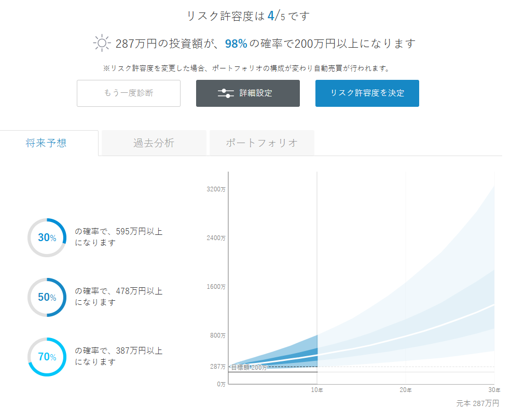511x420 pixels.
Task: Click the ※リスク許容度を変更 notice text
Action: coord(246,68)
